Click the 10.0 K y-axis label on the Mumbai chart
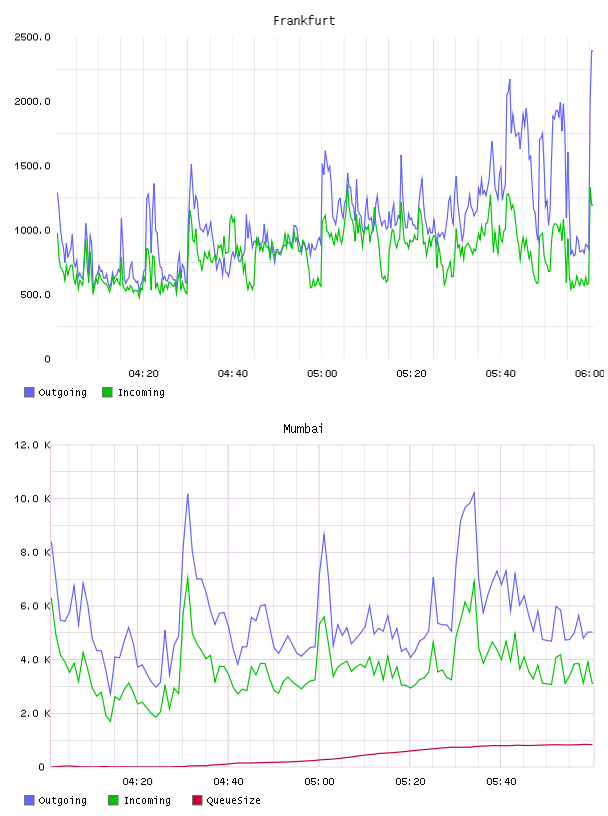This screenshot has width=608, height=816. click(32, 499)
